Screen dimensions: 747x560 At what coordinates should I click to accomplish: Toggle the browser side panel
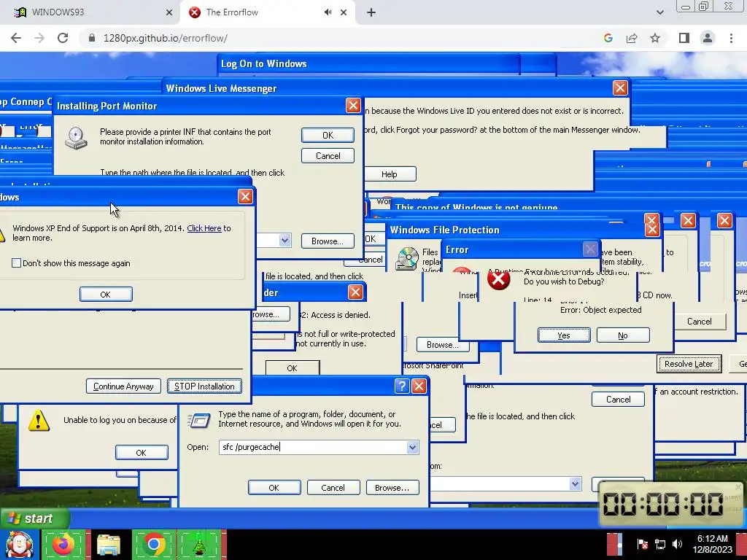(684, 38)
